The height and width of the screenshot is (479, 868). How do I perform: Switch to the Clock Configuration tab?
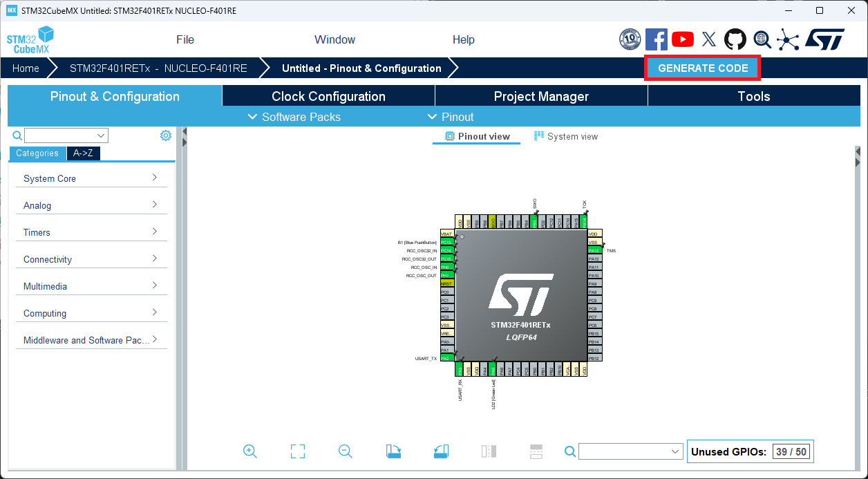(328, 96)
